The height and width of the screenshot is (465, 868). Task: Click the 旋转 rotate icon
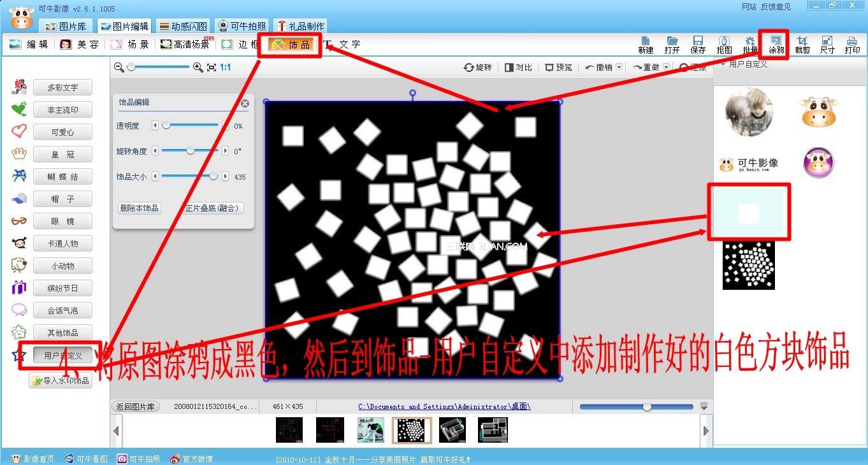point(478,67)
